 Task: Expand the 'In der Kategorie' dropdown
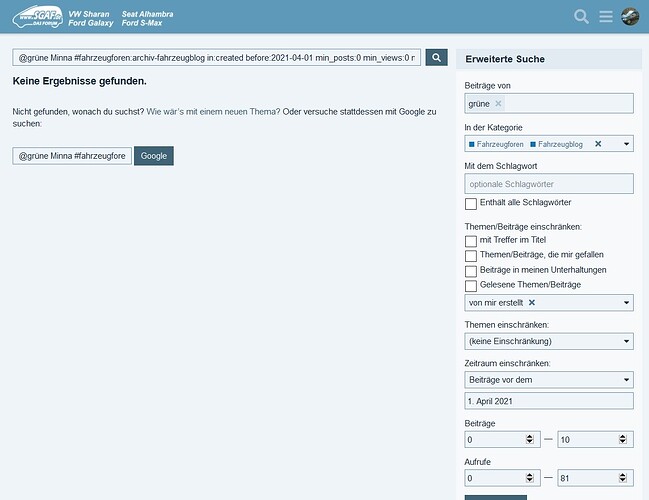click(626, 144)
